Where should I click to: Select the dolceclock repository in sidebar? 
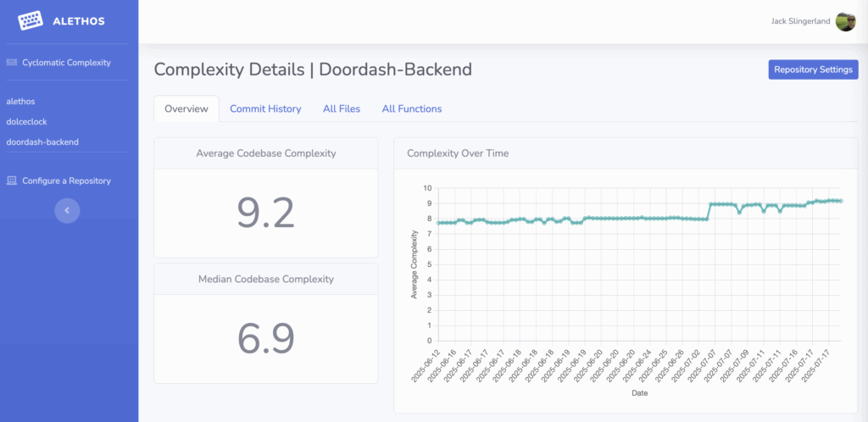[26, 122]
